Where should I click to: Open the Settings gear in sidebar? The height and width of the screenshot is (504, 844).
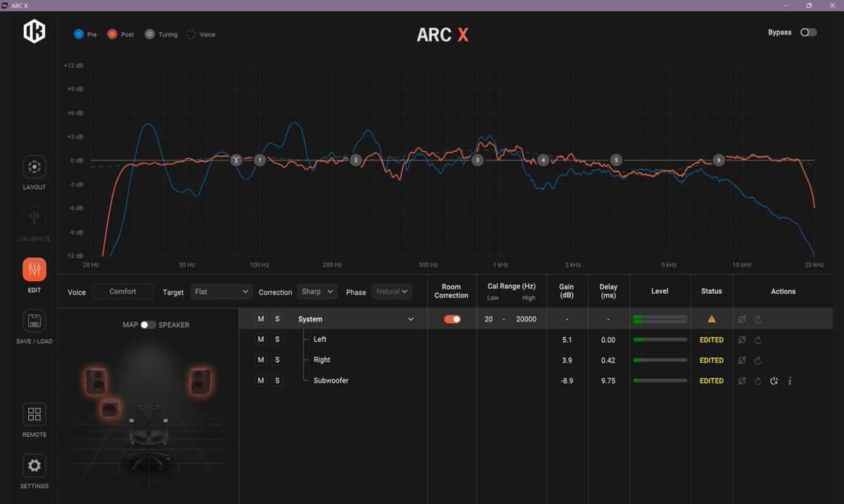(x=34, y=466)
